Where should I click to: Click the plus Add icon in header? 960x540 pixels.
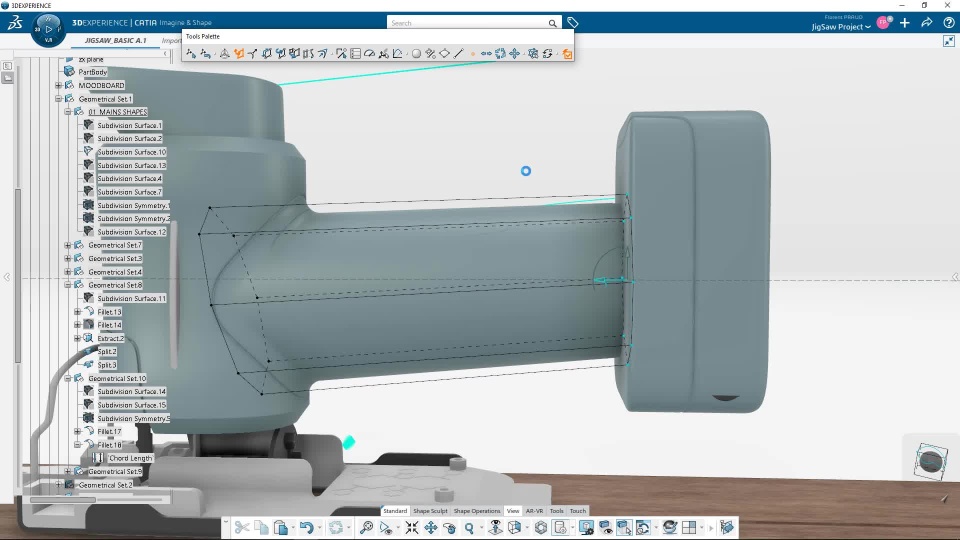pyautogui.click(x=904, y=23)
